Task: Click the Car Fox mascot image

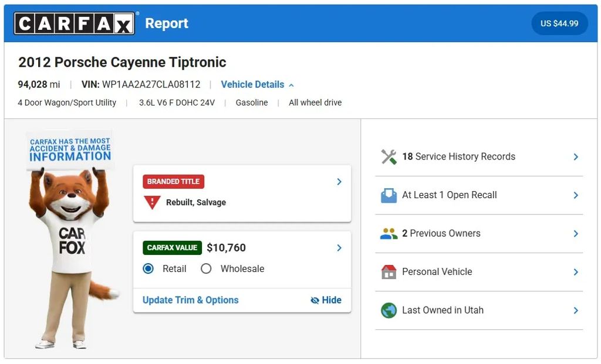Action: (72, 239)
